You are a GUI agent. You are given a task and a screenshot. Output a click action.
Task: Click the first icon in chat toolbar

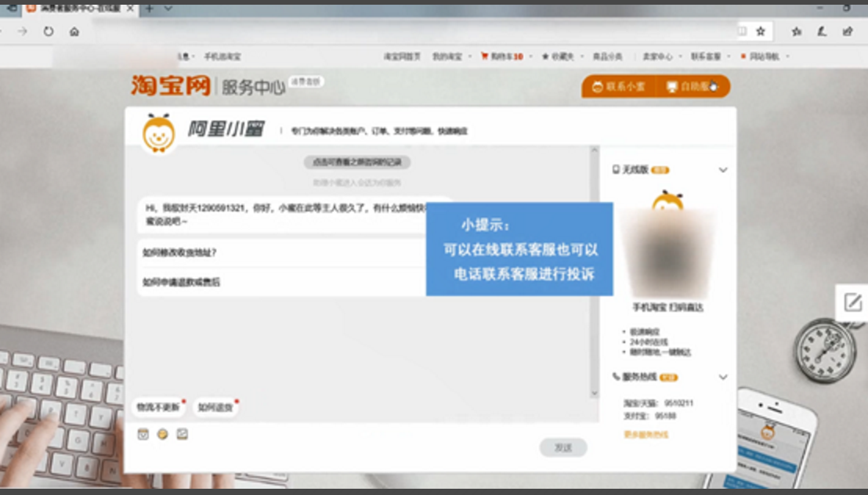tap(143, 434)
